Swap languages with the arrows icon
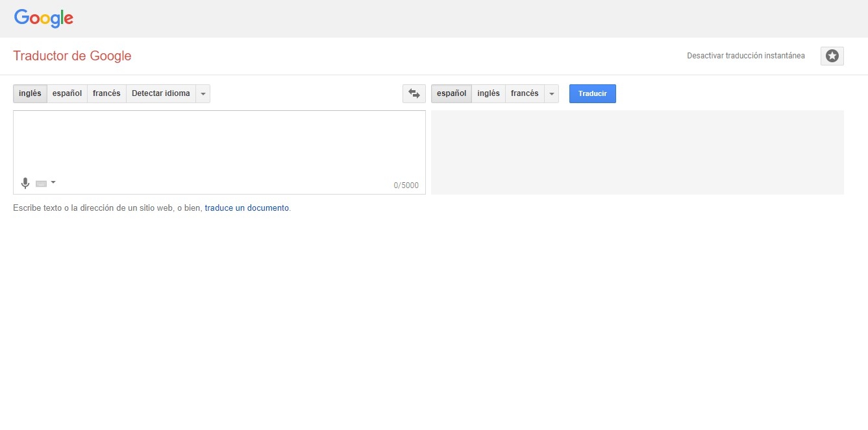Viewport: 868px width, 430px height. 414,93
